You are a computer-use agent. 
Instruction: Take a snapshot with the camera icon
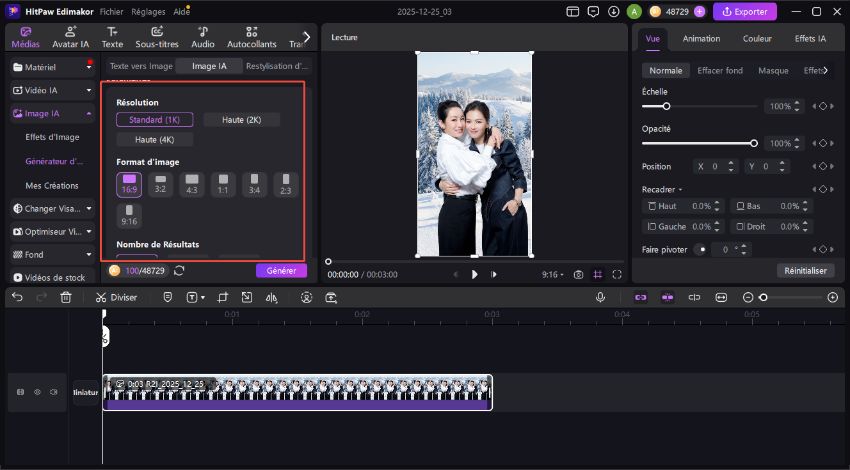coord(578,274)
